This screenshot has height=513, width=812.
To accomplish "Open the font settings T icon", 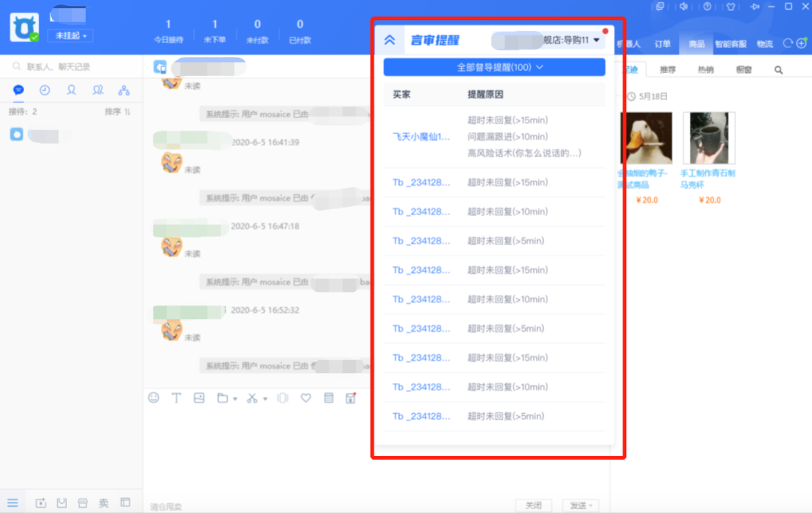I will [x=177, y=398].
